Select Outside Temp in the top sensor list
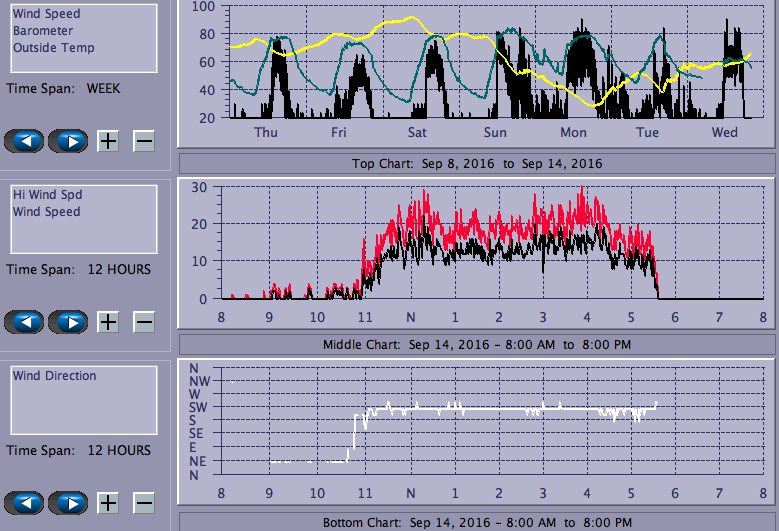 coord(53,48)
